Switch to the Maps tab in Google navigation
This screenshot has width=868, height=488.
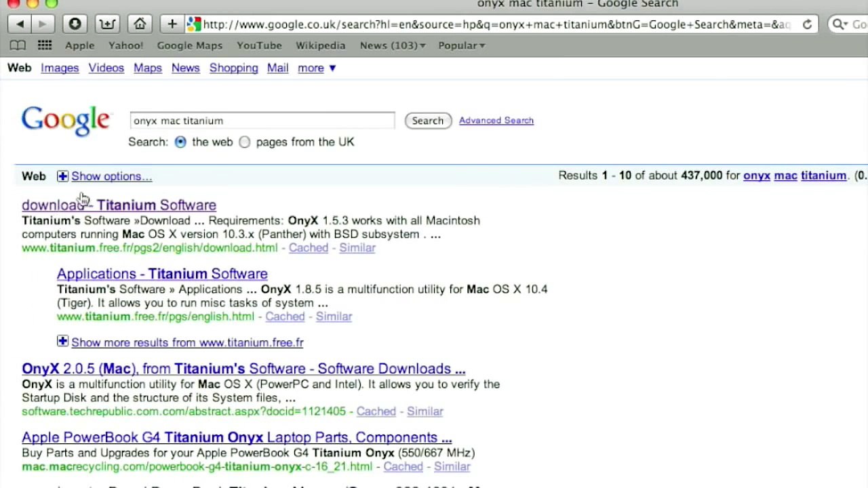coord(148,68)
